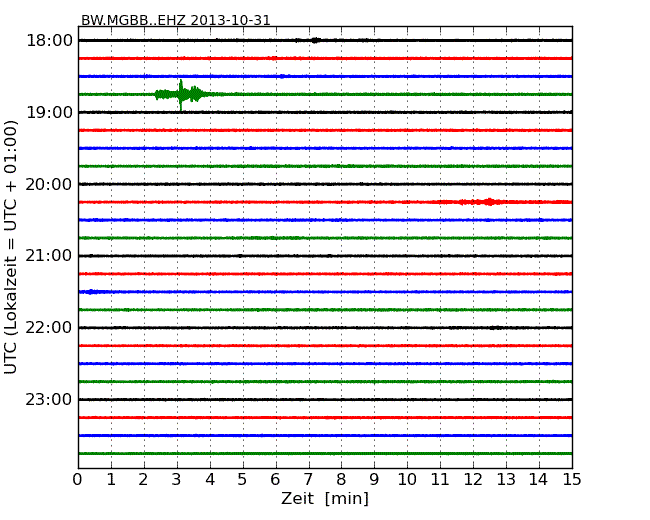Image resolution: width=650 pixels, height=520 pixels.
Task: Select the 21:00 time label
Action: point(49,256)
